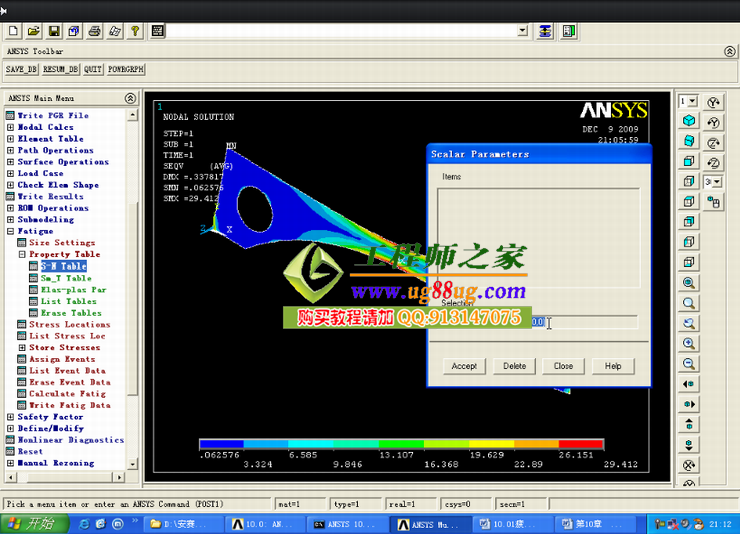Click the Print icon in toolbar

click(x=94, y=31)
